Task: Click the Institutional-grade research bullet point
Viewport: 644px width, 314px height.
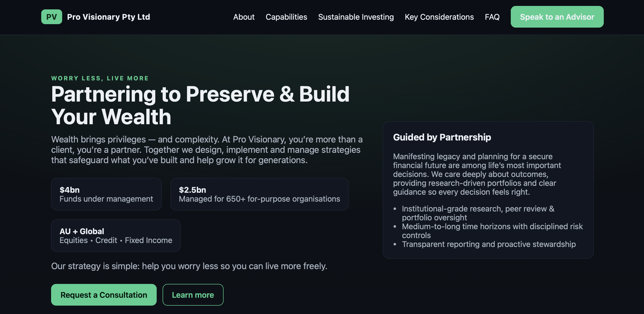Action: tap(478, 213)
